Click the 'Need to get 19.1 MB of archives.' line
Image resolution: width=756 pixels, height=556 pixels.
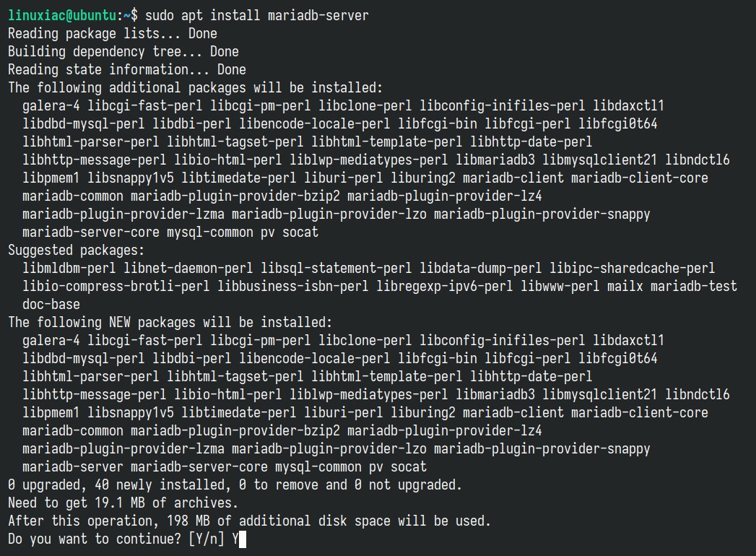pos(123,503)
